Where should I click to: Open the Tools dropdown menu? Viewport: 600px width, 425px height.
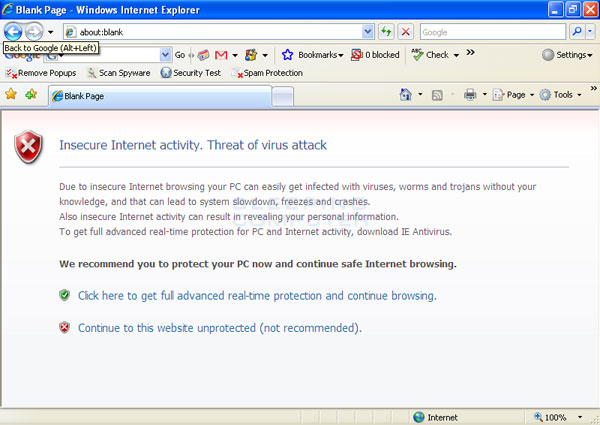click(560, 95)
